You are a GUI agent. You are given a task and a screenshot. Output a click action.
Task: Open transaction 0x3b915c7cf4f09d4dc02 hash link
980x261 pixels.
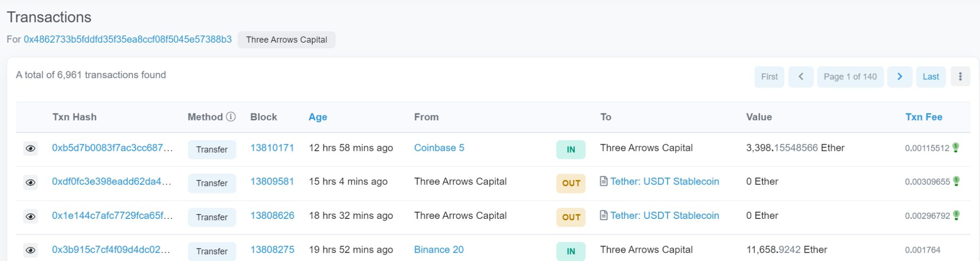111,250
